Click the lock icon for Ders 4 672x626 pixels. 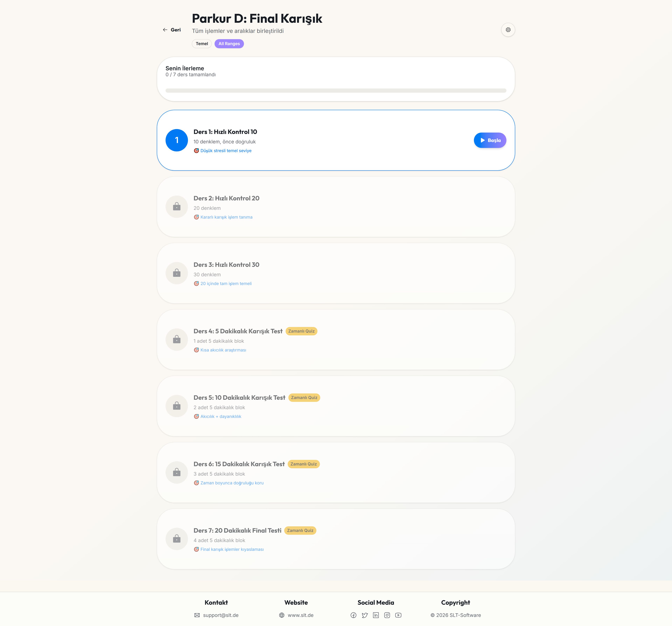tap(176, 340)
